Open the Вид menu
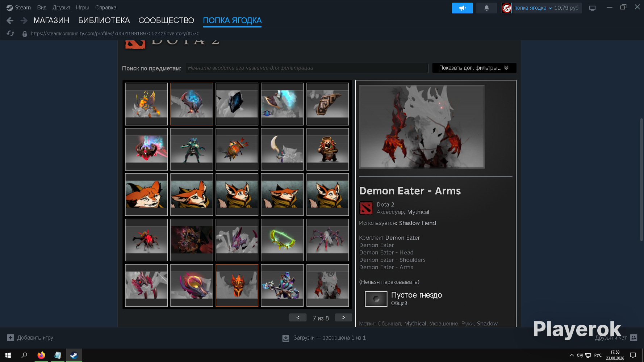 pos(42,8)
